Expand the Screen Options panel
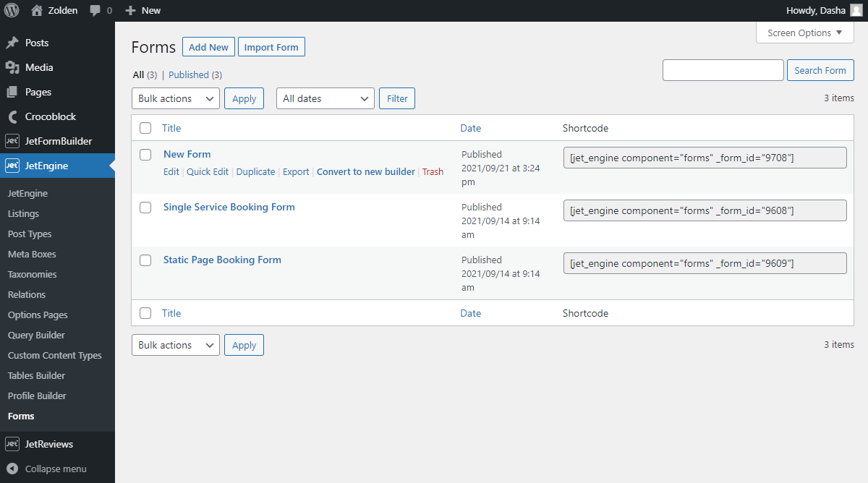This screenshot has height=483, width=868. coord(804,33)
